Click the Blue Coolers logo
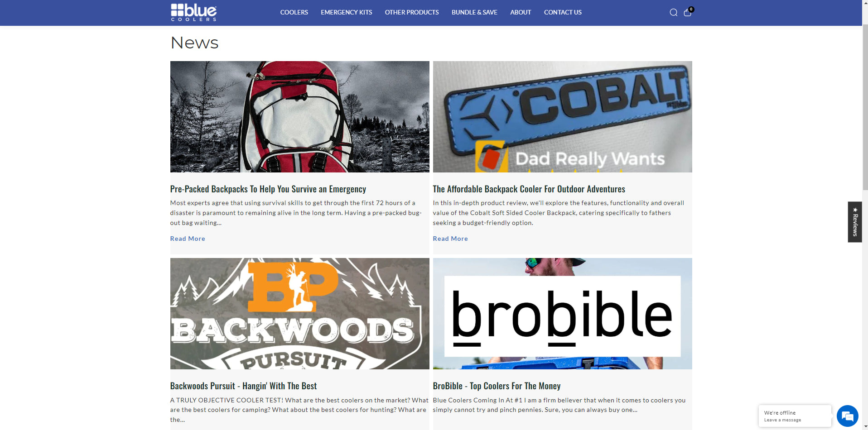The height and width of the screenshot is (430, 868). coord(194,13)
